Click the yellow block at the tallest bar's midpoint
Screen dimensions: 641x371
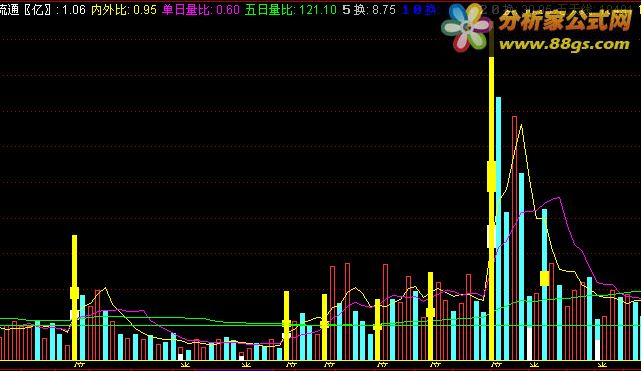pos(491,176)
